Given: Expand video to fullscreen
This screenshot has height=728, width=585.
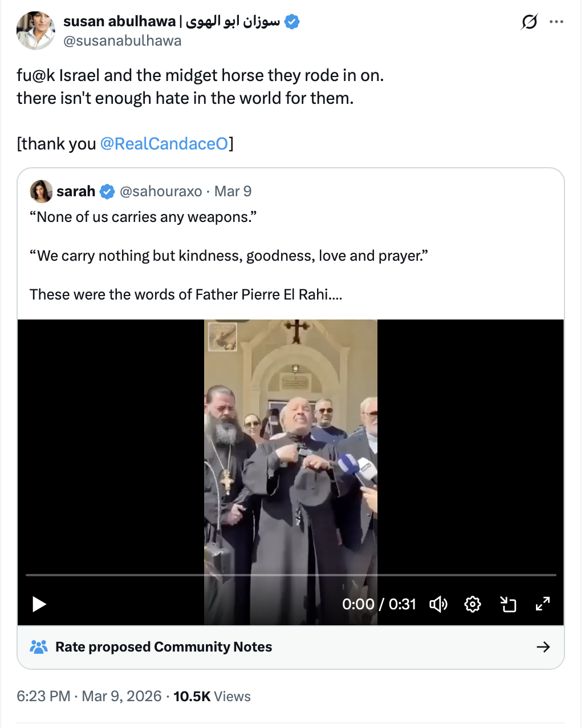Looking at the screenshot, I should coord(543,604).
